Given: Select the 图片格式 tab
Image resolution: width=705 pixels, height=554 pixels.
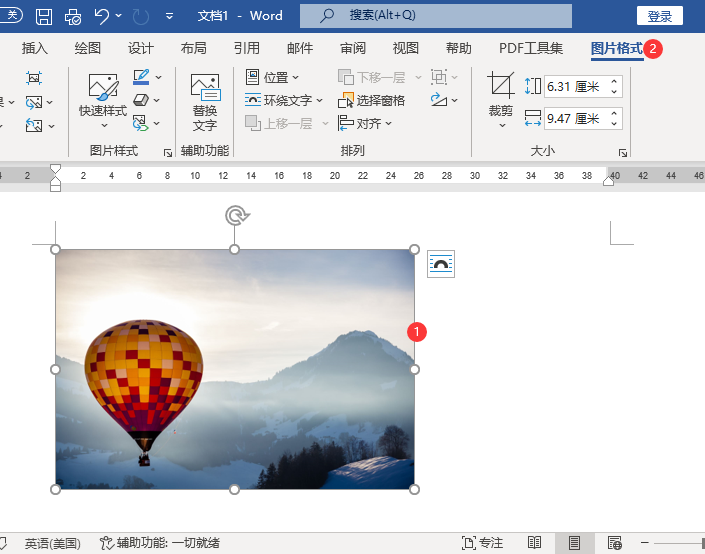Looking at the screenshot, I should click(617, 49).
